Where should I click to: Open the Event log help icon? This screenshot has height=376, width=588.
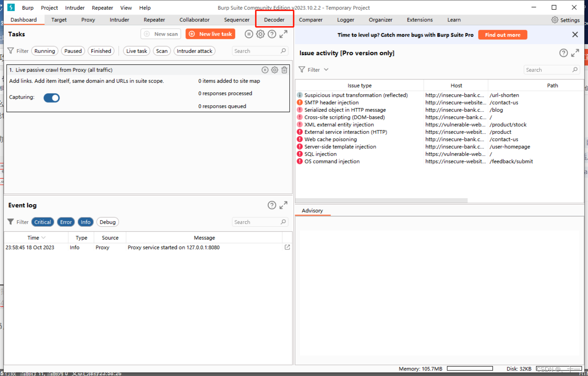tap(272, 205)
